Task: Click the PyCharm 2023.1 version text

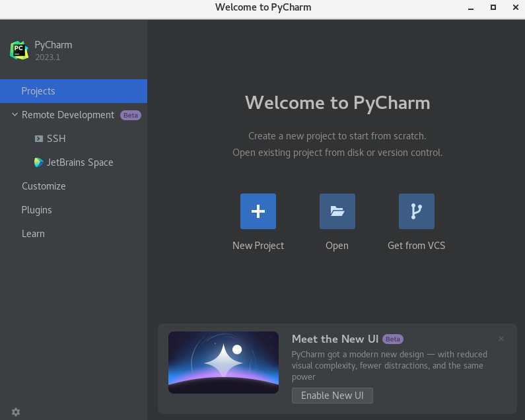Action: pos(48,57)
